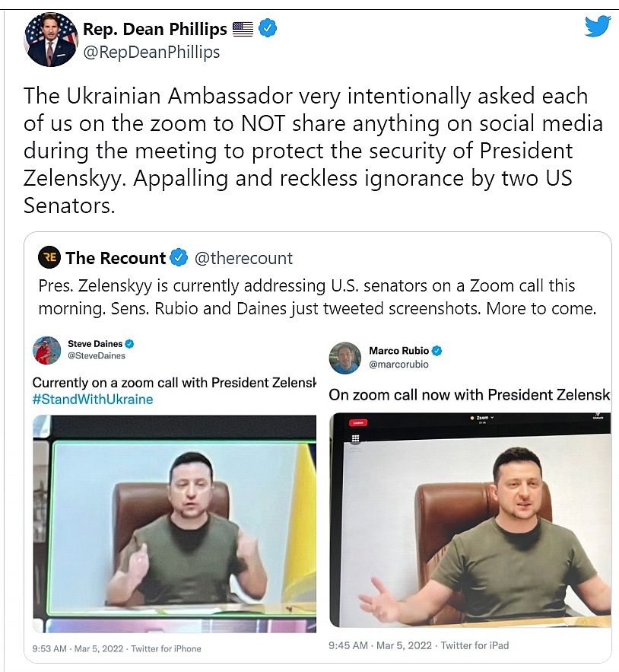Open the @RepDeanPhillips handle link
Viewport: 619px width, 672px height.
tap(151, 52)
